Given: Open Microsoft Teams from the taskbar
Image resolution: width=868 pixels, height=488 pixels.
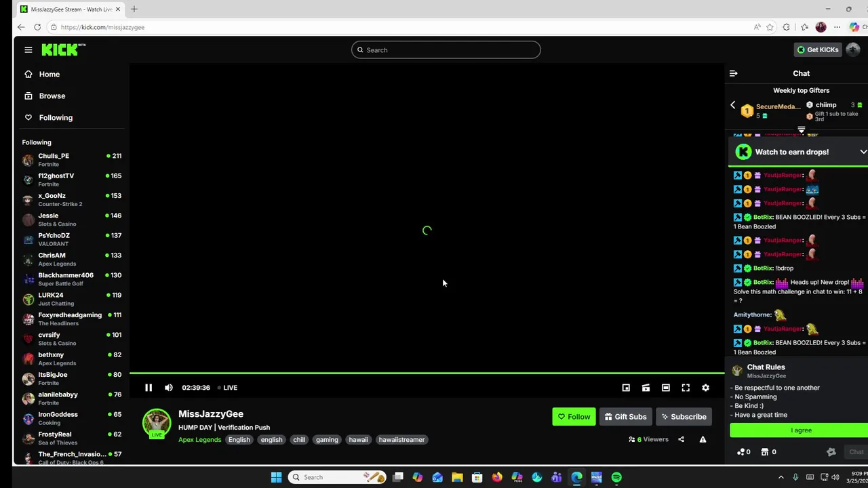Looking at the screenshot, I should [x=557, y=477].
